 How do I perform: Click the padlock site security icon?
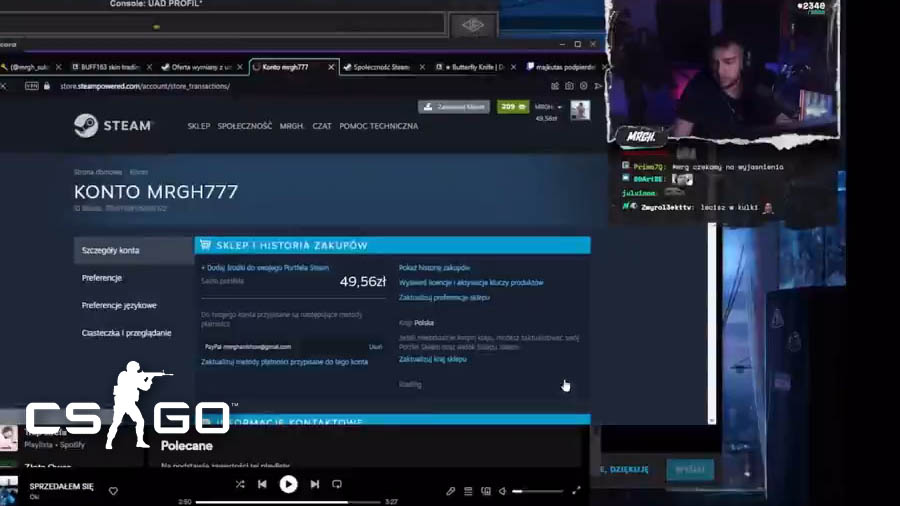click(x=47, y=86)
